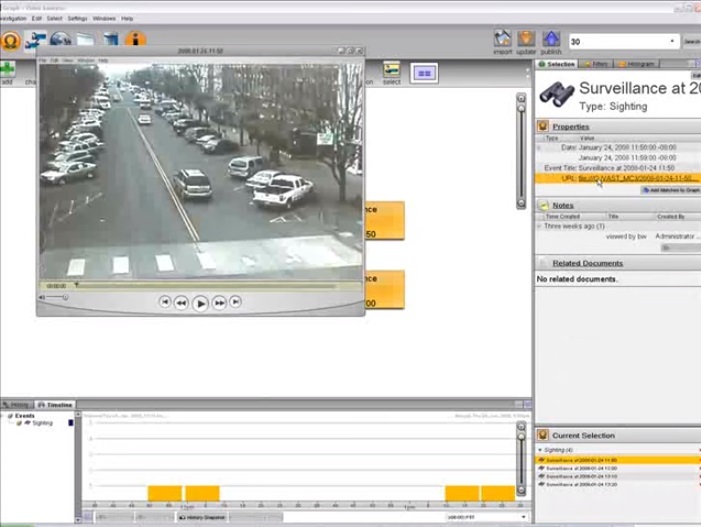This screenshot has height=527, width=701.
Task: Collapse the Date property row expander
Action: (x=539, y=148)
